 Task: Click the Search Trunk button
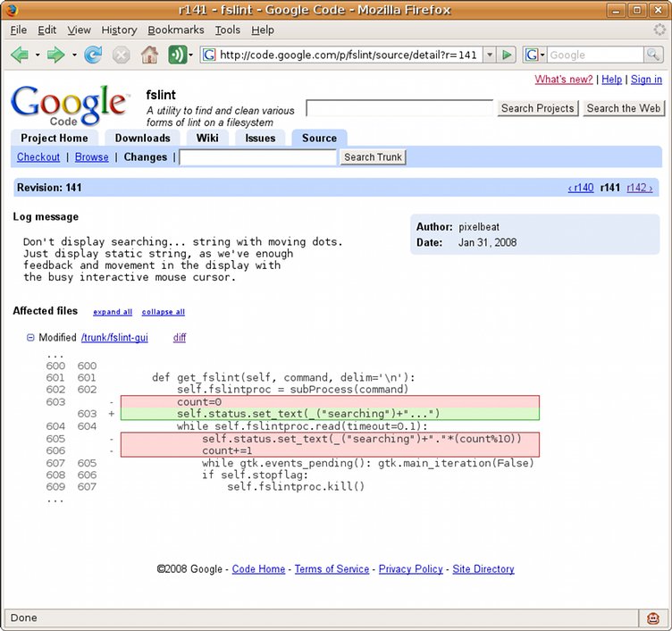(373, 157)
